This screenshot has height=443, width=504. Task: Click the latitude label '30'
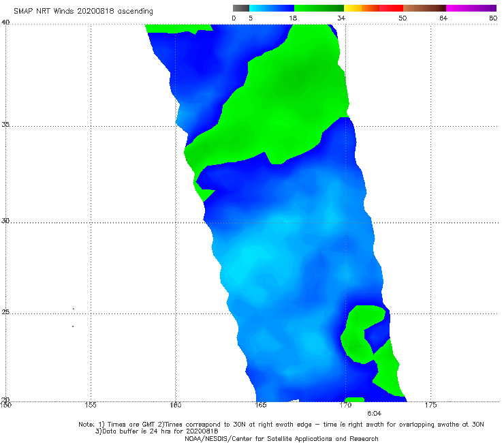click(5, 221)
